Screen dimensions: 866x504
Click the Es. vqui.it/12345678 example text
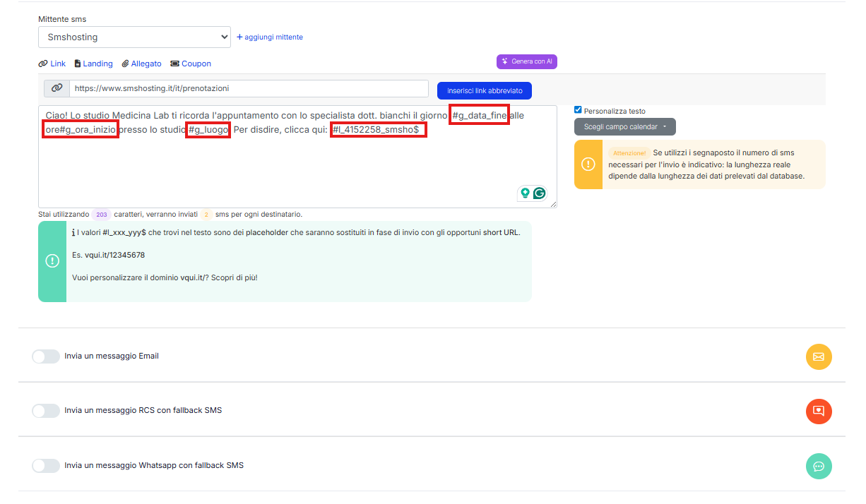coord(108,255)
